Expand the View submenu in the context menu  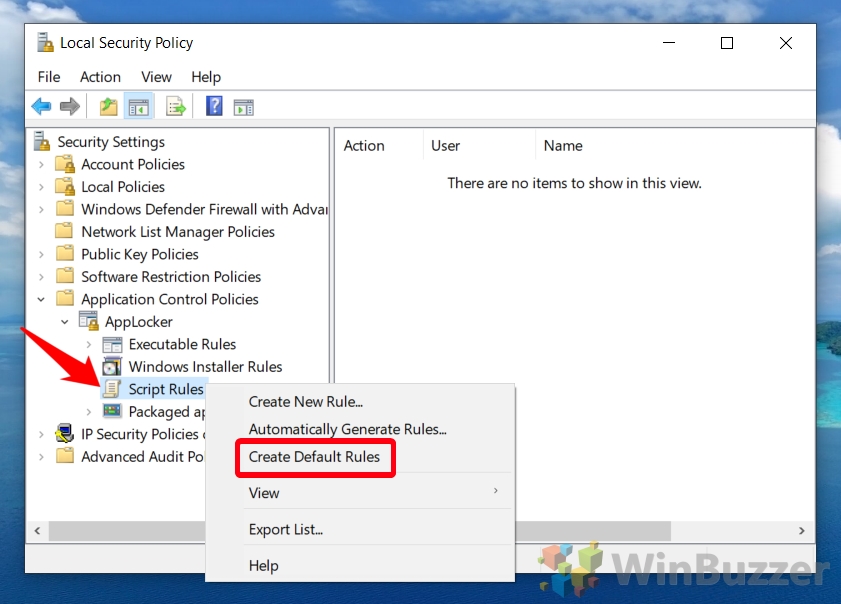264,493
